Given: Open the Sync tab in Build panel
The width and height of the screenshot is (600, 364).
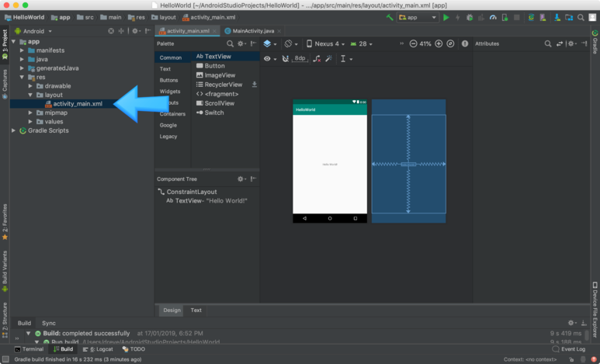Looking at the screenshot, I should click(x=49, y=323).
